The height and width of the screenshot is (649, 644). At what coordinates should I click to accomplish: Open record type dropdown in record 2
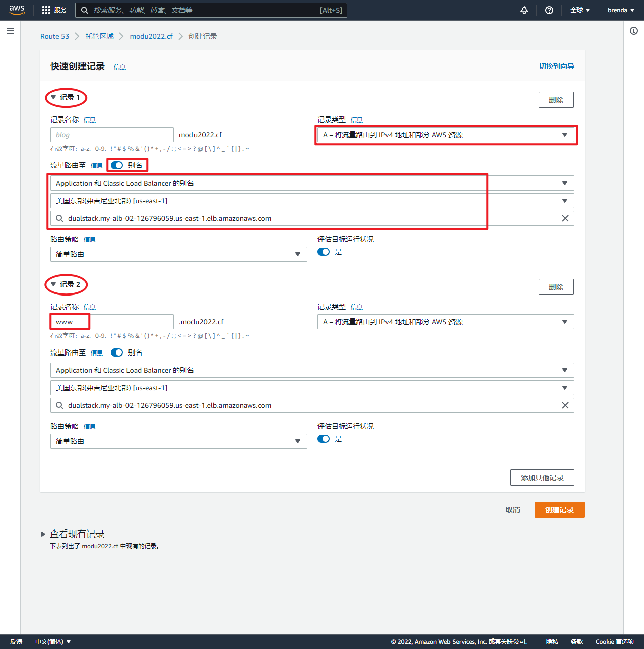446,322
